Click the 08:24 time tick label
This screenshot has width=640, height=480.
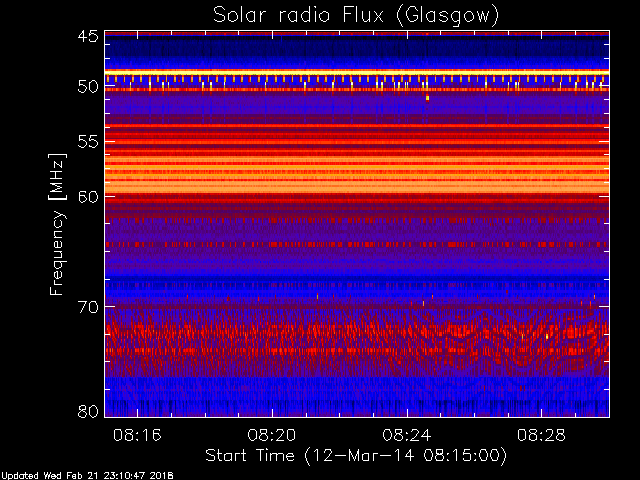click(x=407, y=435)
